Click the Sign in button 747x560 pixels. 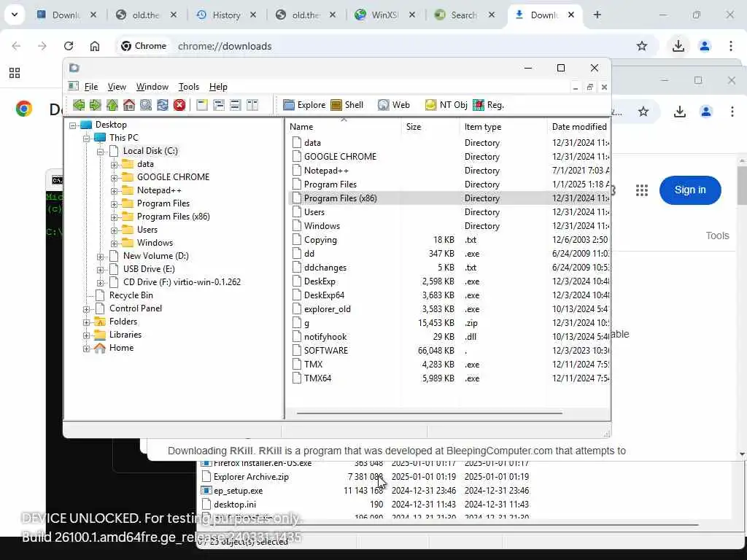click(690, 190)
